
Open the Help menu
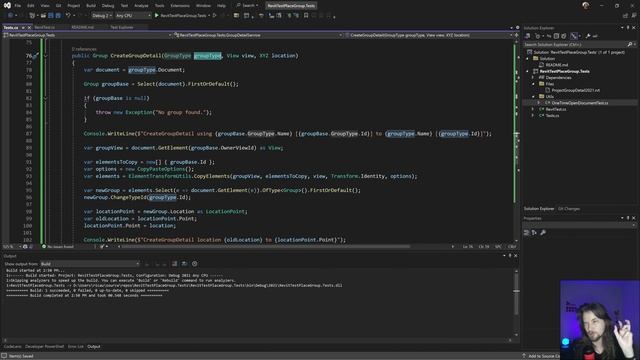pos(221,6)
